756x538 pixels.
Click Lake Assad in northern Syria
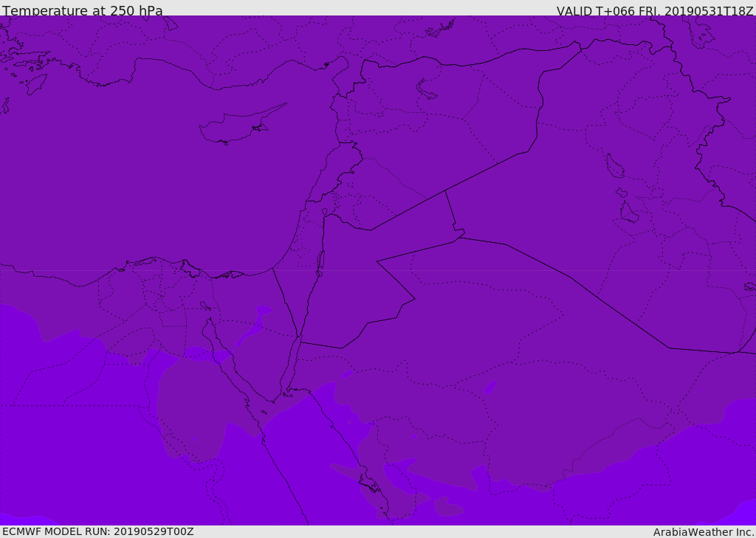click(x=426, y=89)
